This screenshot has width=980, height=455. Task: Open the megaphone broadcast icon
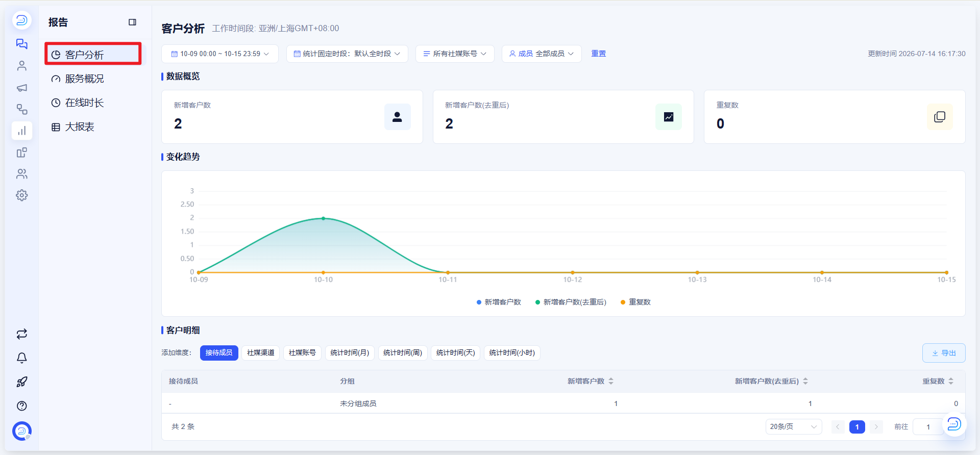[x=21, y=88]
